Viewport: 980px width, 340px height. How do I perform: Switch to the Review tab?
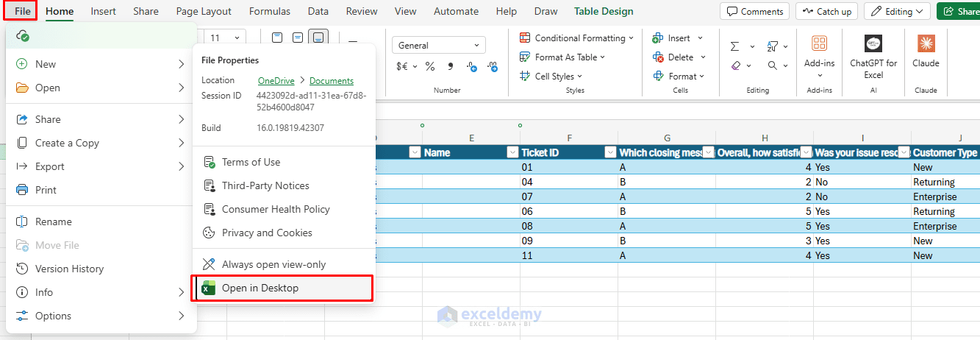coord(362,11)
